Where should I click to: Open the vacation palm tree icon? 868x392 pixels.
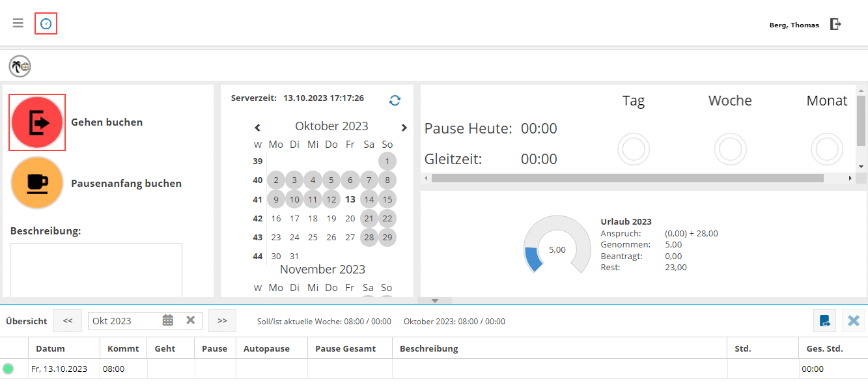coord(20,66)
